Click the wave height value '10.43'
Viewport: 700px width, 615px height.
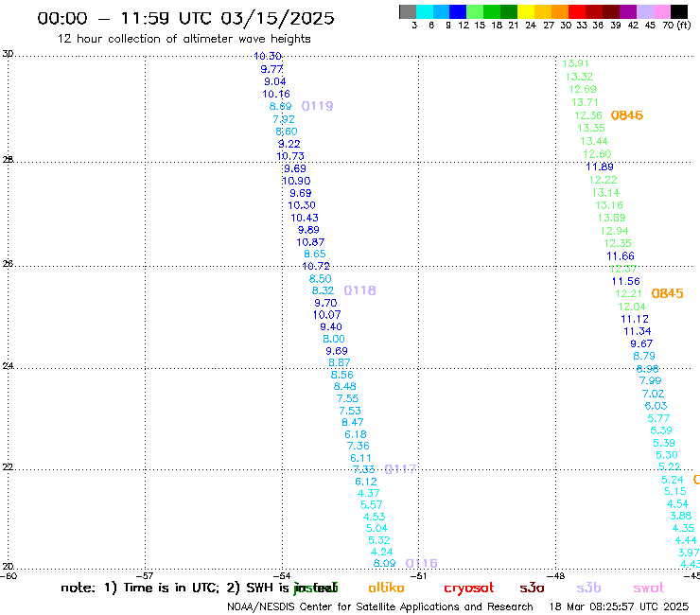[x=305, y=218]
